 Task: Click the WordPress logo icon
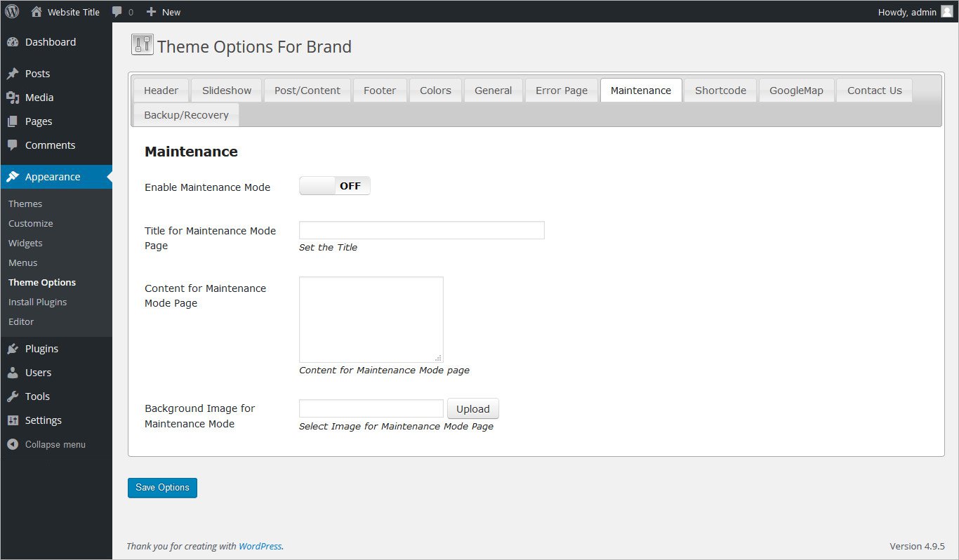[12, 11]
